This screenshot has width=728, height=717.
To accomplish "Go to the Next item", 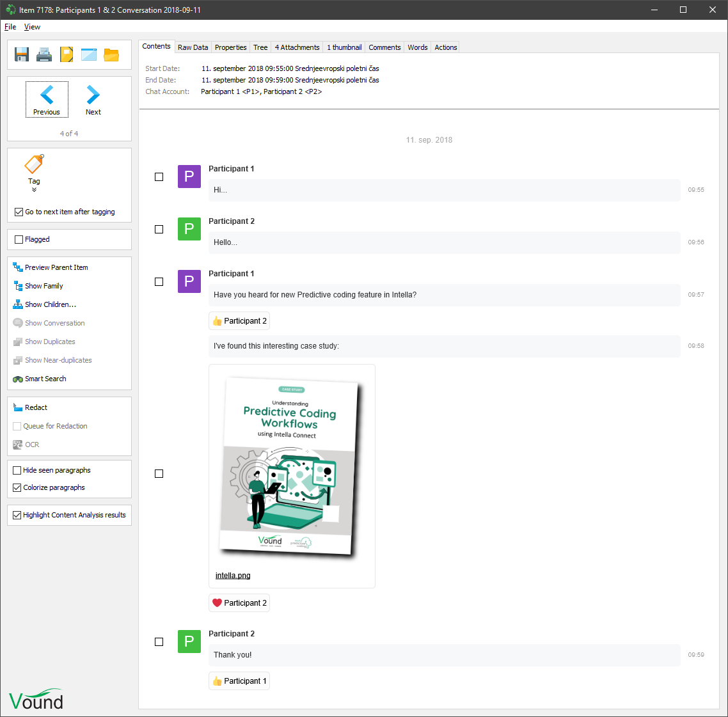I will pos(93,100).
